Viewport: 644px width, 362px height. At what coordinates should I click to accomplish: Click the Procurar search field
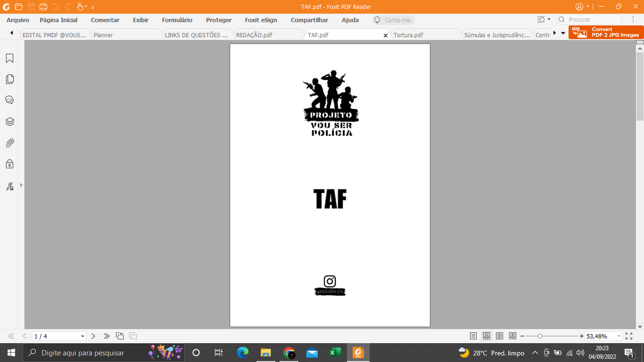coord(589,19)
